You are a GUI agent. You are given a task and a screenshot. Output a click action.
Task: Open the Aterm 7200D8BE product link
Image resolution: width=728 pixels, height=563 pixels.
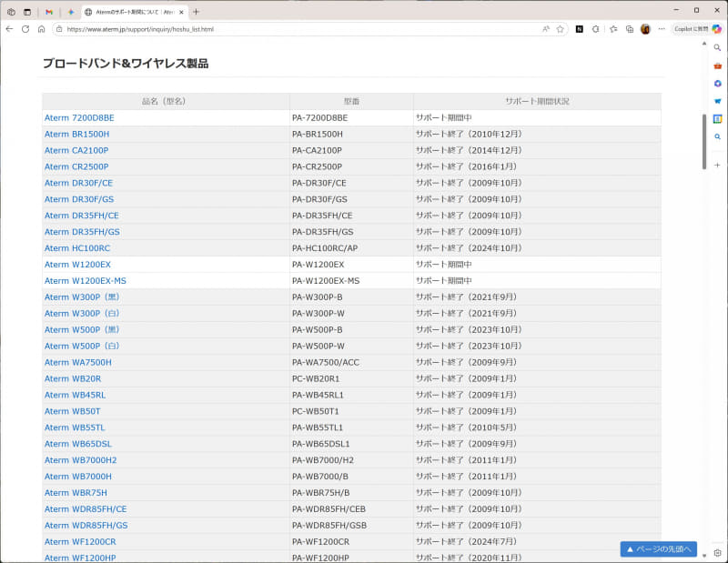pos(77,117)
